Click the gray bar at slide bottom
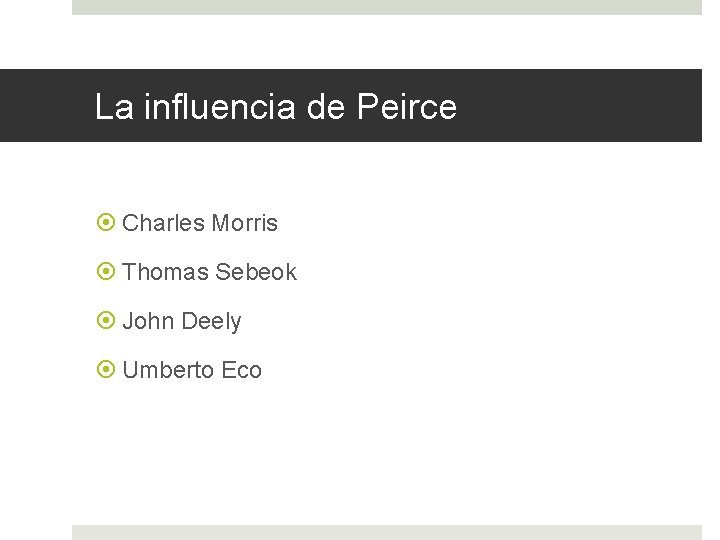The height and width of the screenshot is (540, 720). [x=386, y=532]
